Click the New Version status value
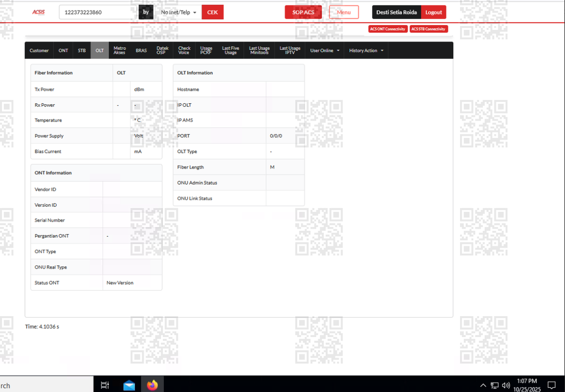 [x=120, y=283]
